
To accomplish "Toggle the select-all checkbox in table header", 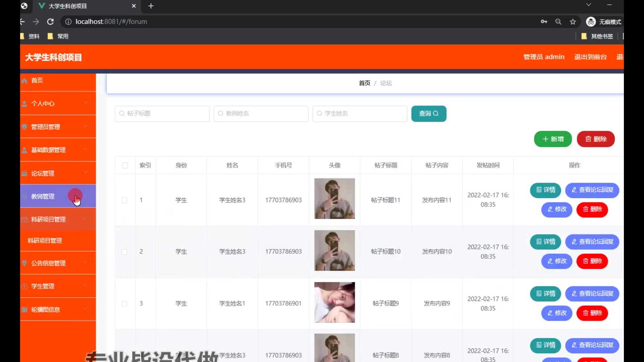I will pyautogui.click(x=125, y=165).
